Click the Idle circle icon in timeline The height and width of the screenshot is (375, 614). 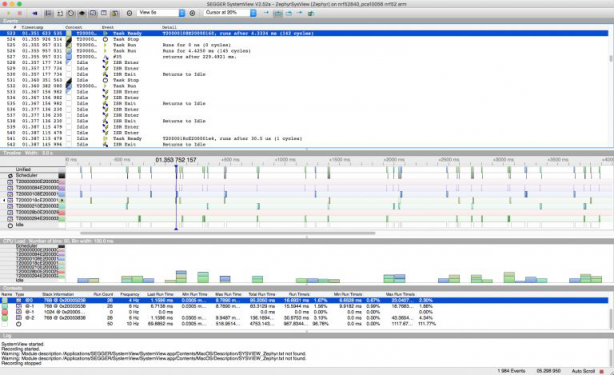coord(10,225)
